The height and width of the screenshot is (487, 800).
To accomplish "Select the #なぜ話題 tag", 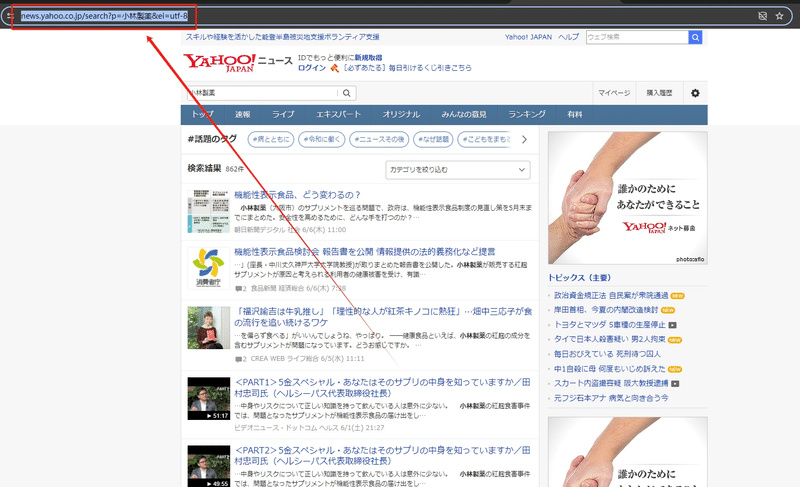I will click(x=433, y=139).
